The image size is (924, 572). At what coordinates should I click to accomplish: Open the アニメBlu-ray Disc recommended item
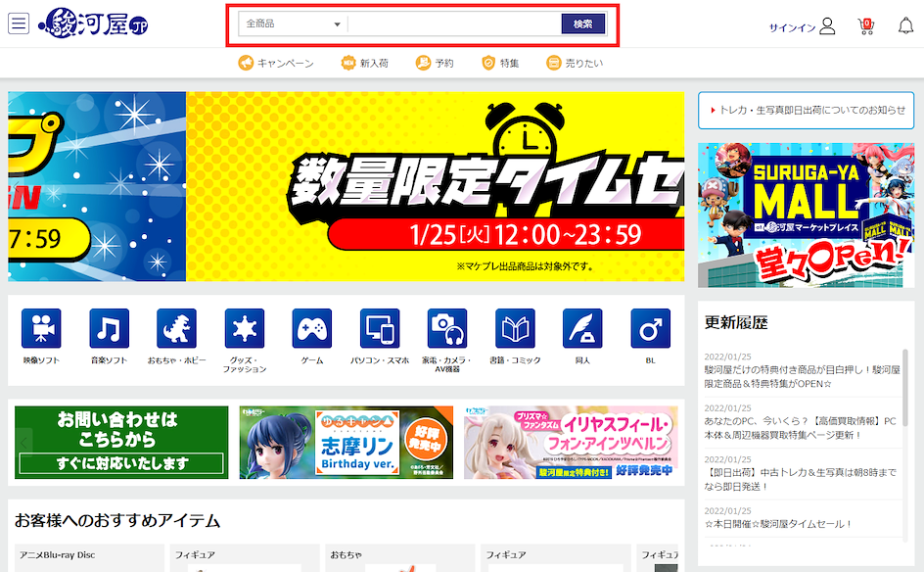[x=89, y=558]
